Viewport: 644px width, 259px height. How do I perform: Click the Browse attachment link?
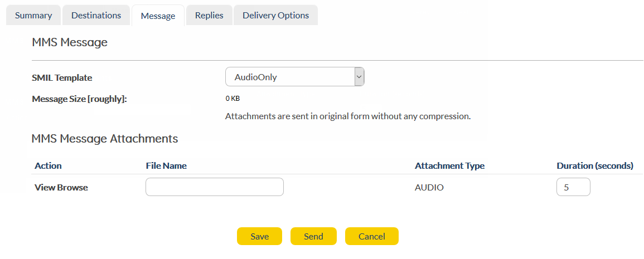point(72,188)
